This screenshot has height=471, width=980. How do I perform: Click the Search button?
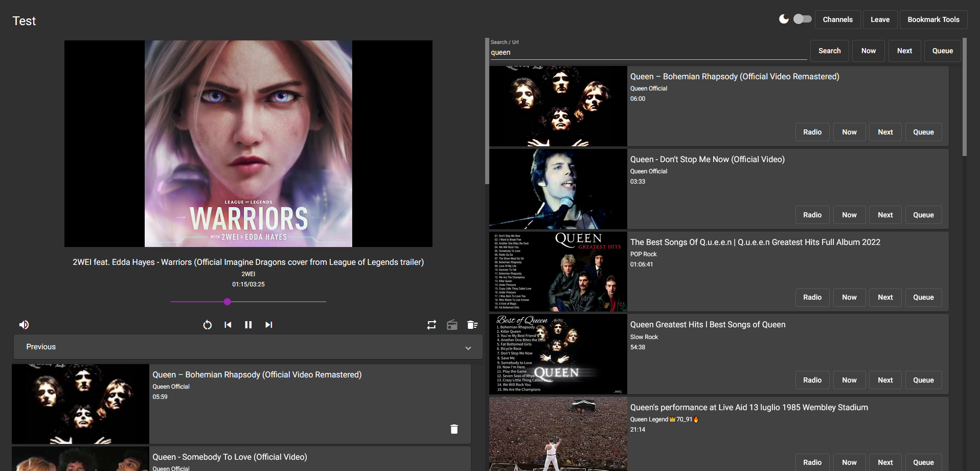coord(830,51)
